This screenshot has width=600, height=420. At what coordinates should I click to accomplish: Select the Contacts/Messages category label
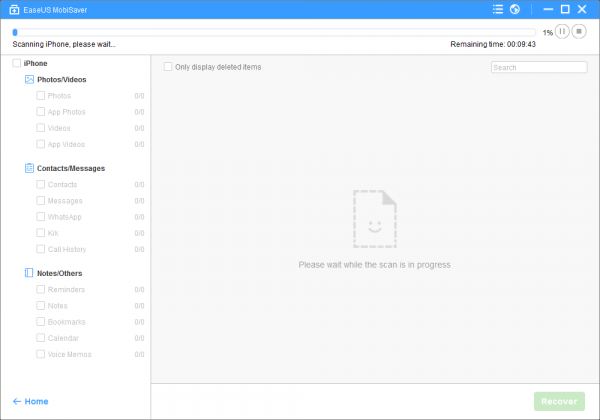click(x=71, y=168)
